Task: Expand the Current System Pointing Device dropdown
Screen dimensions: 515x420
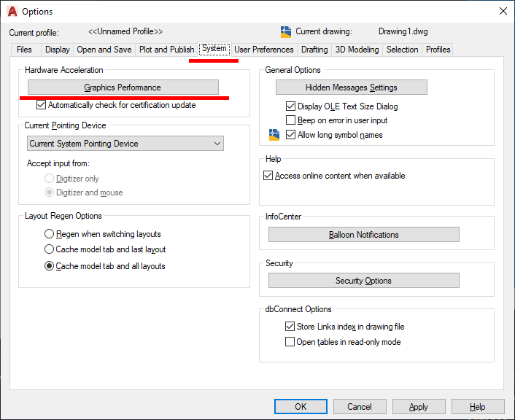Action: (x=125, y=144)
